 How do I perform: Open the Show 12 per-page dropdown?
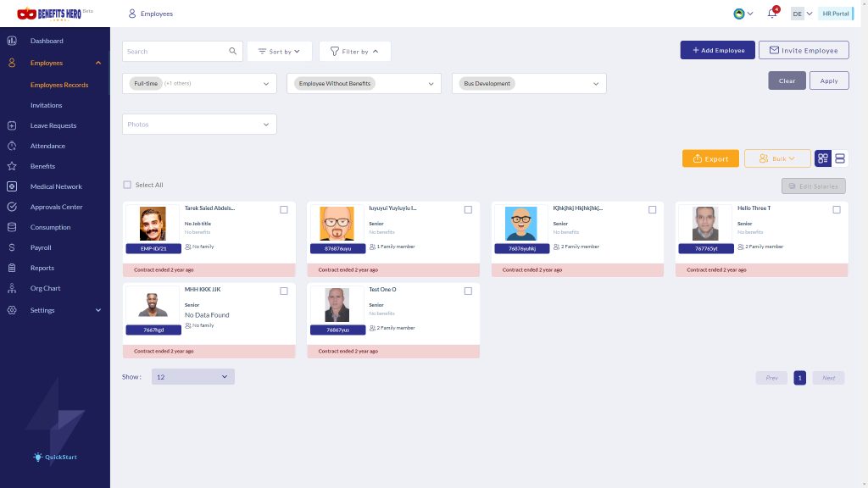pyautogui.click(x=192, y=377)
